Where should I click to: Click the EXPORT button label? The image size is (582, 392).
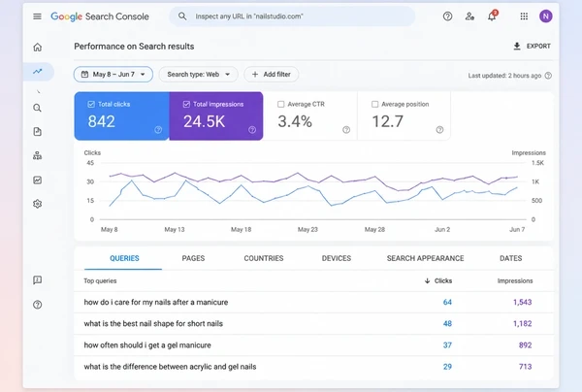point(538,46)
